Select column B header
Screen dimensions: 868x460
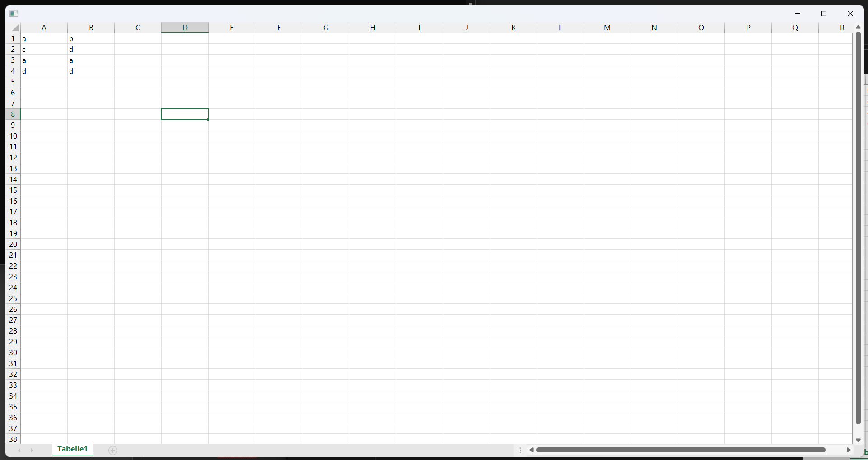tap(91, 28)
